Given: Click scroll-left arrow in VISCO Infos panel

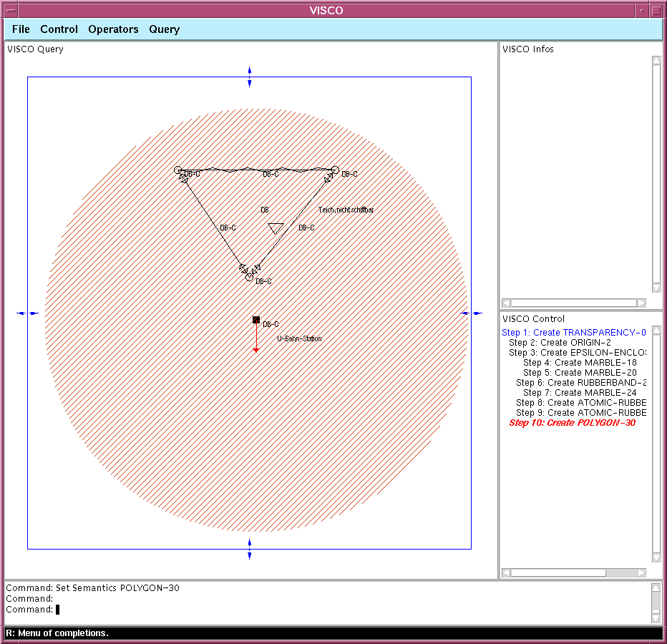Looking at the screenshot, I should pos(506,303).
